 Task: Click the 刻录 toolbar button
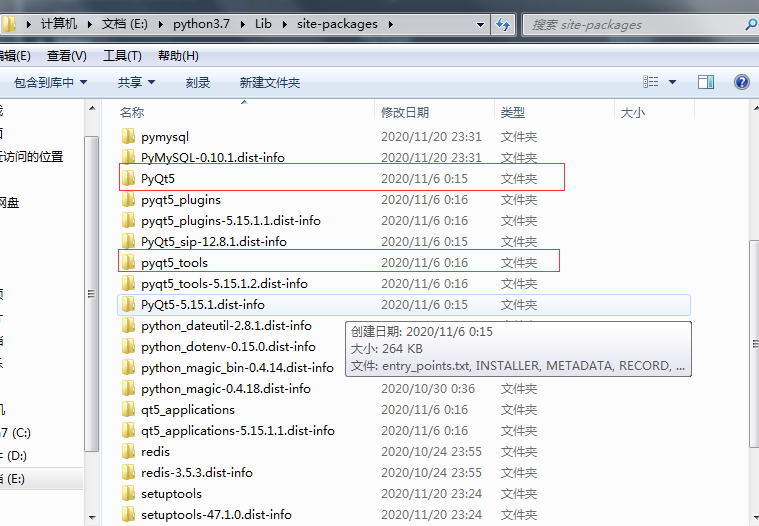197,83
